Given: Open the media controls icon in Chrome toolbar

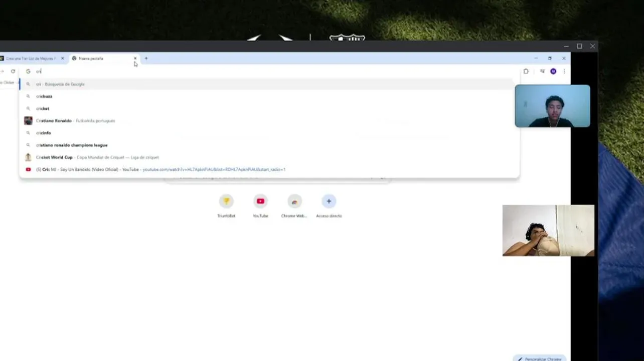Looking at the screenshot, I should (542, 71).
